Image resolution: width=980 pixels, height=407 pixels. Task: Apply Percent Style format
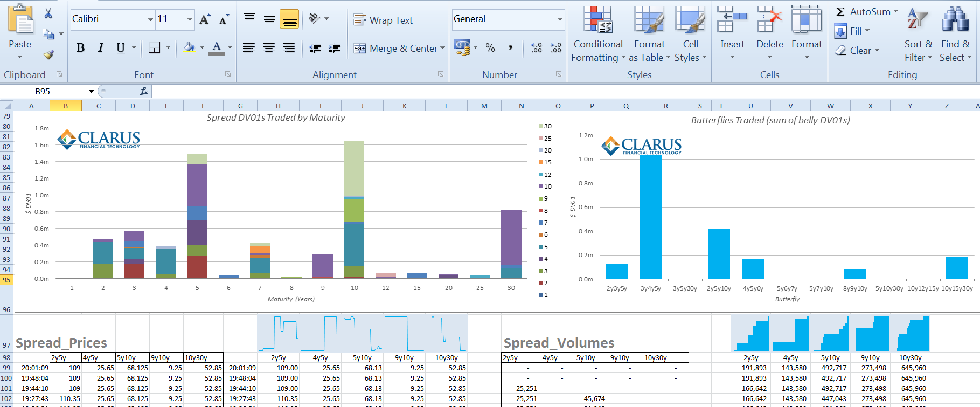[x=490, y=47]
